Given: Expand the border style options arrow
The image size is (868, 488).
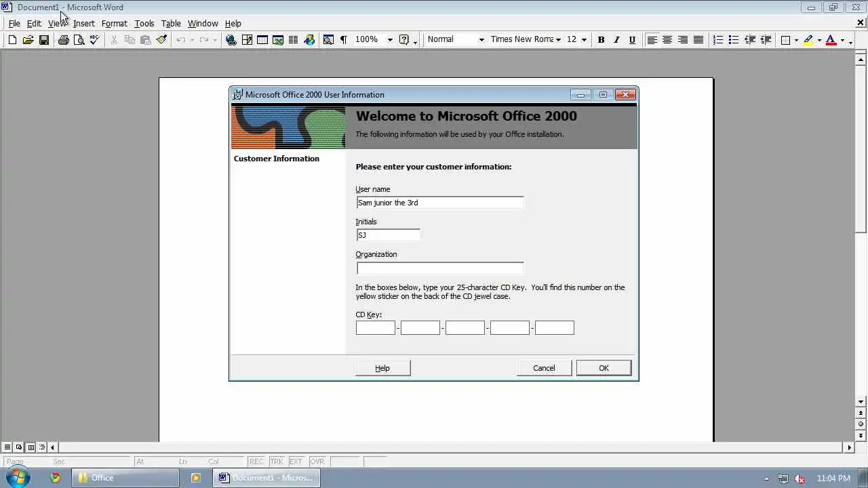Looking at the screenshot, I should click(796, 40).
